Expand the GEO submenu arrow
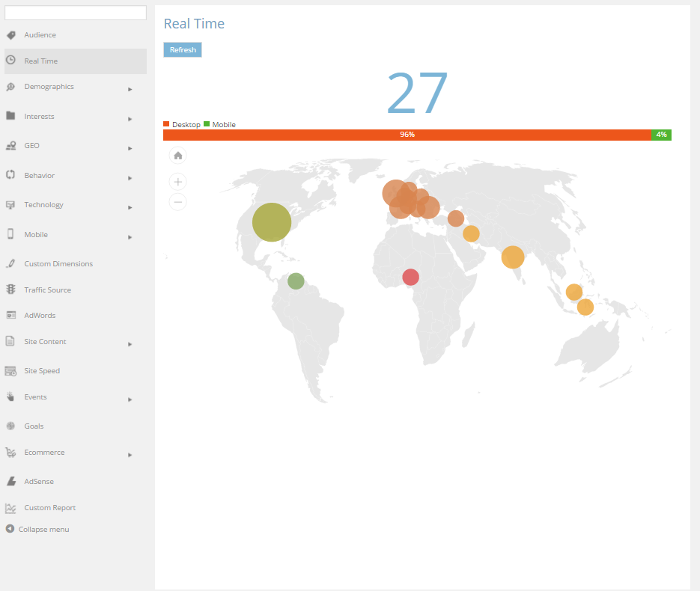The width and height of the screenshot is (700, 591). click(130, 148)
